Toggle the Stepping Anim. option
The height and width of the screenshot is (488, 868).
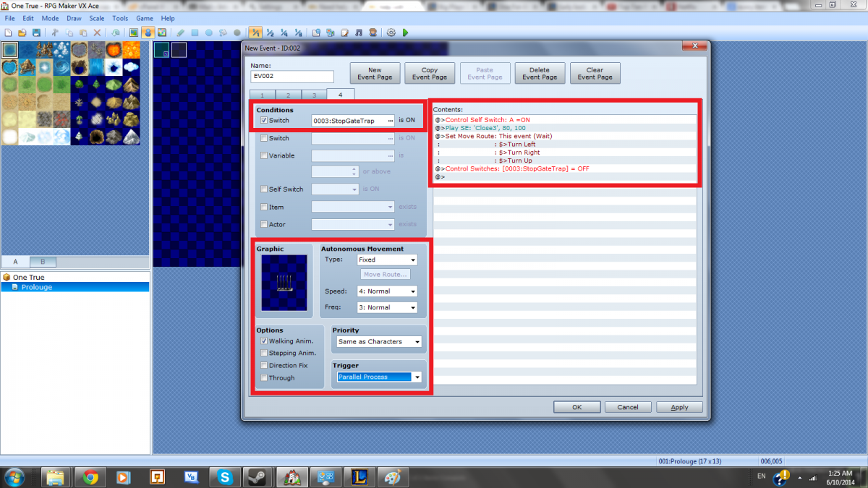click(x=264, y=353)
